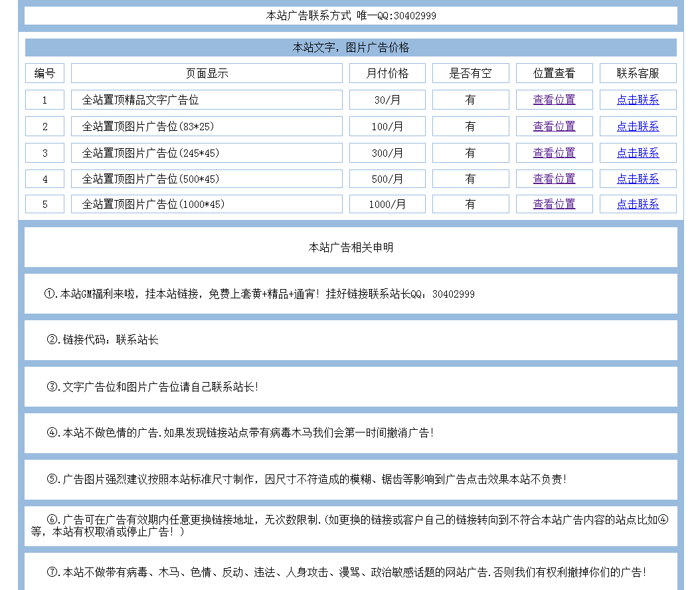Click the 位置查看 column header
Screen dimensions: 700x590
click(x=554, y=73)
